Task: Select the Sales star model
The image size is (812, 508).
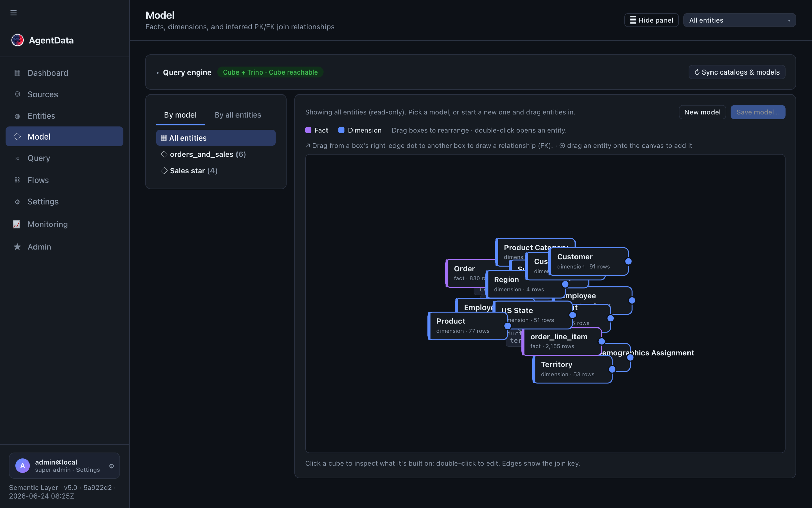Action: [216, 170]
